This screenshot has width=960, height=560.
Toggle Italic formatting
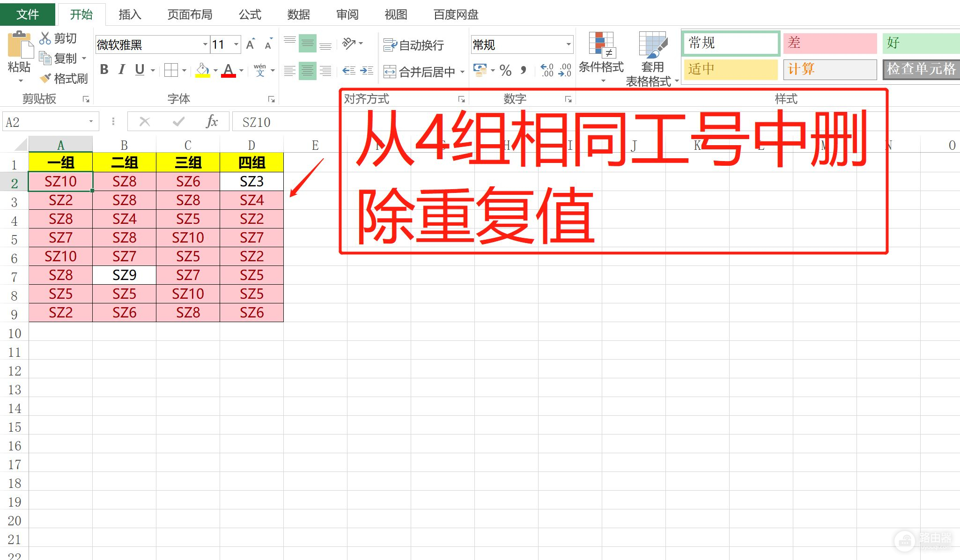point(122,70)
